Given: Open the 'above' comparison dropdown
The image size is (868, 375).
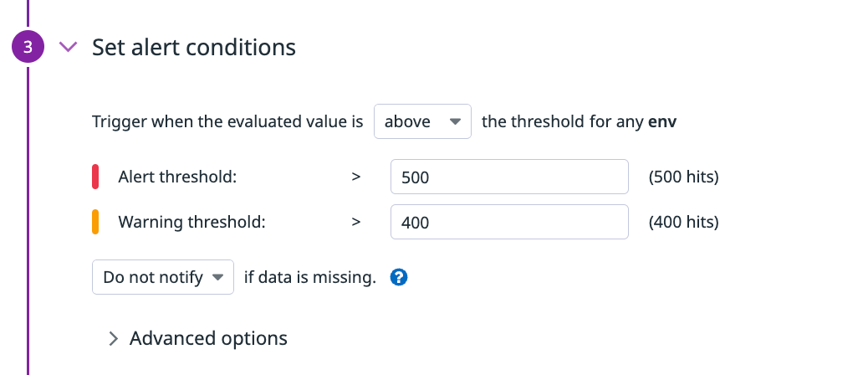Looking at the screenshot, I should tap(422, 121).
